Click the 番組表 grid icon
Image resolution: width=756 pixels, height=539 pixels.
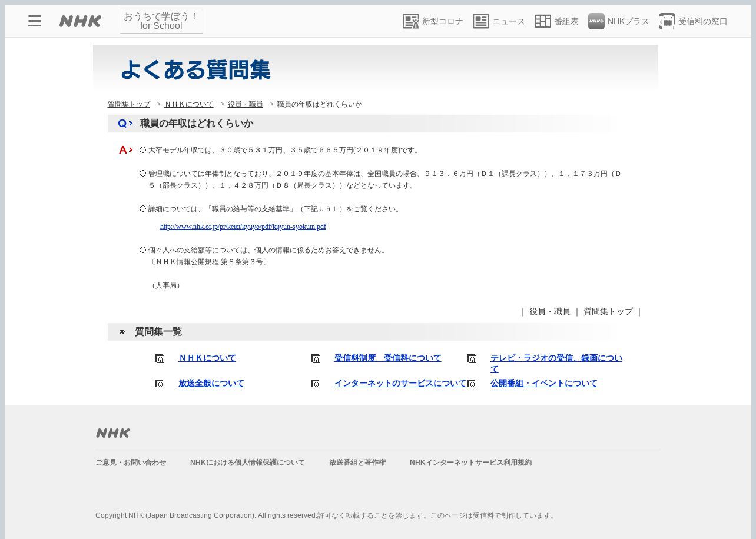click(543, 21)
